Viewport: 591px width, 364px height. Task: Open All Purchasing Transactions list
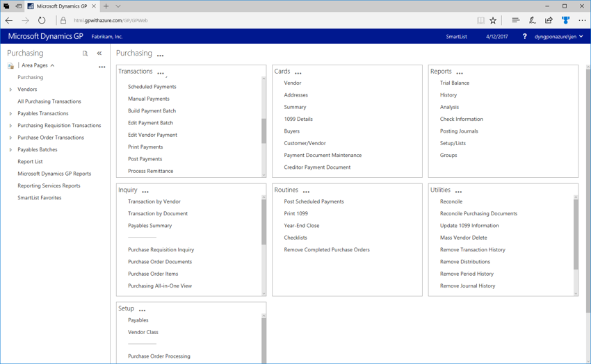[49, 101]
